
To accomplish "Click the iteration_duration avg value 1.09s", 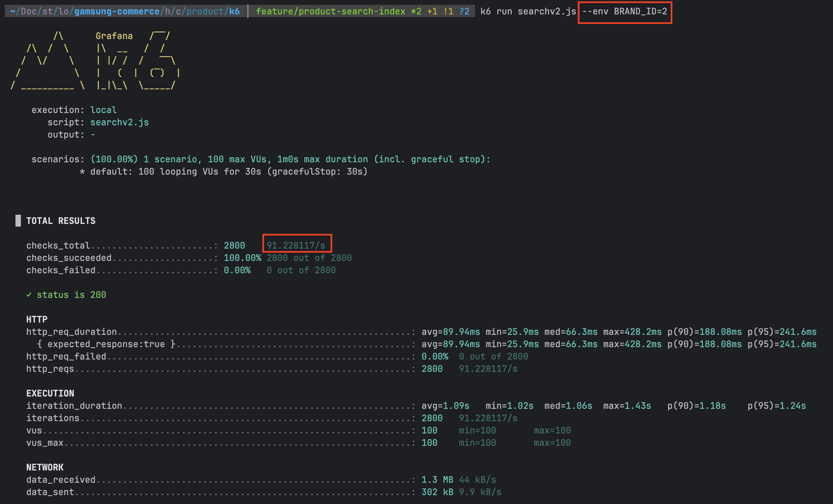I will coord(456,405).
